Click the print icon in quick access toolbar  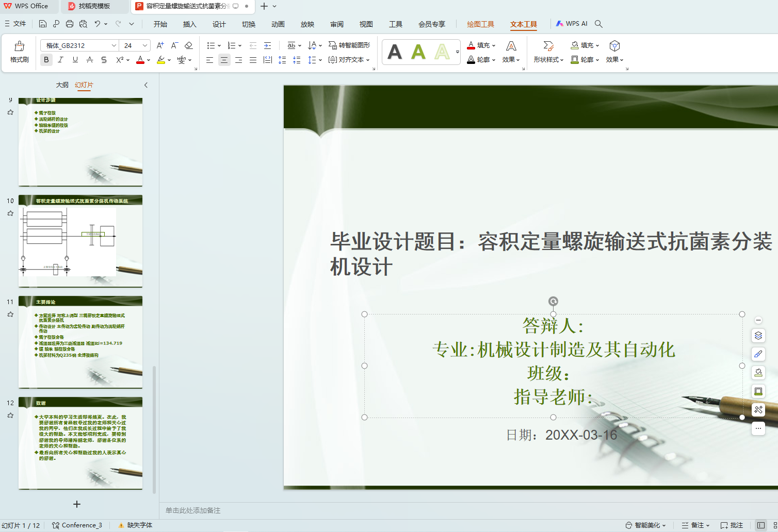click(x=70, y=24)
